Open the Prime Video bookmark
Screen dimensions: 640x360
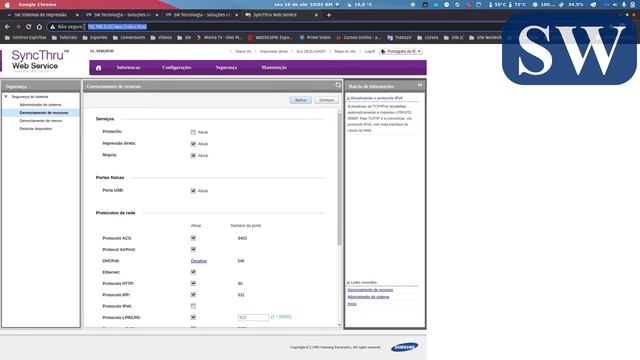coord(315,38)
